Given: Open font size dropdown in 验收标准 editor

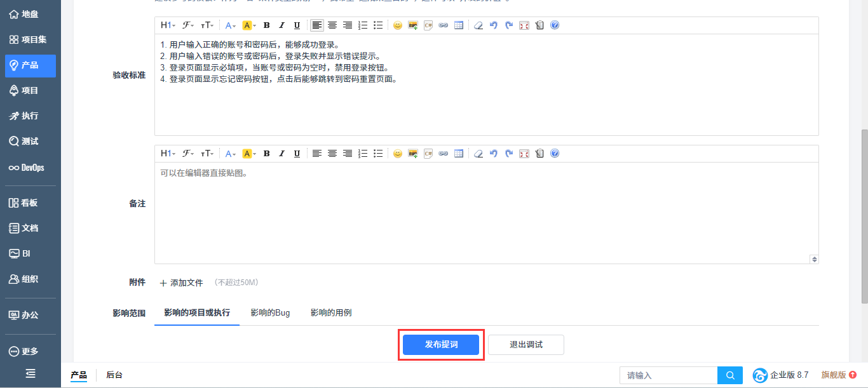Looking at the screenshot, I should click(207, 25).
